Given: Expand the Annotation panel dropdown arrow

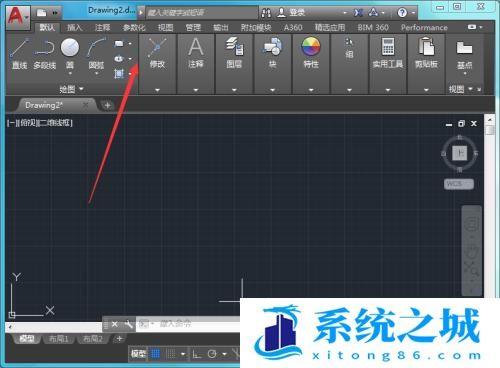Looking at the screenshot, I should click(x=196, y=90).
